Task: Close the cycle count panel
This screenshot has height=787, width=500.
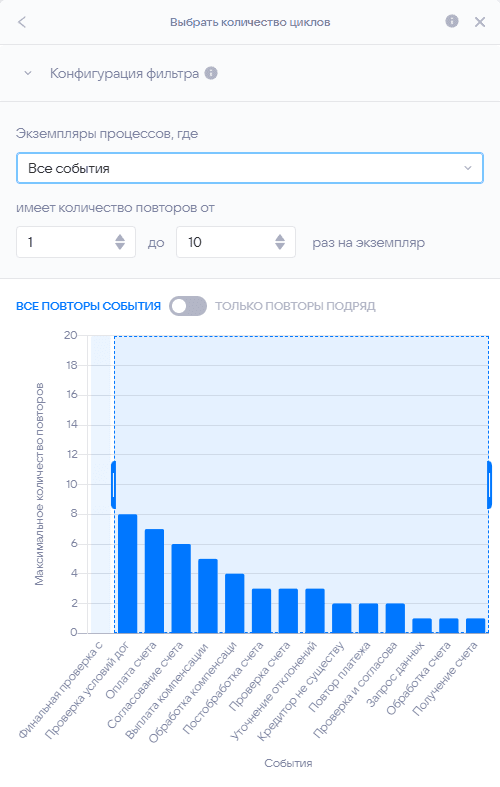Action: 480,22
